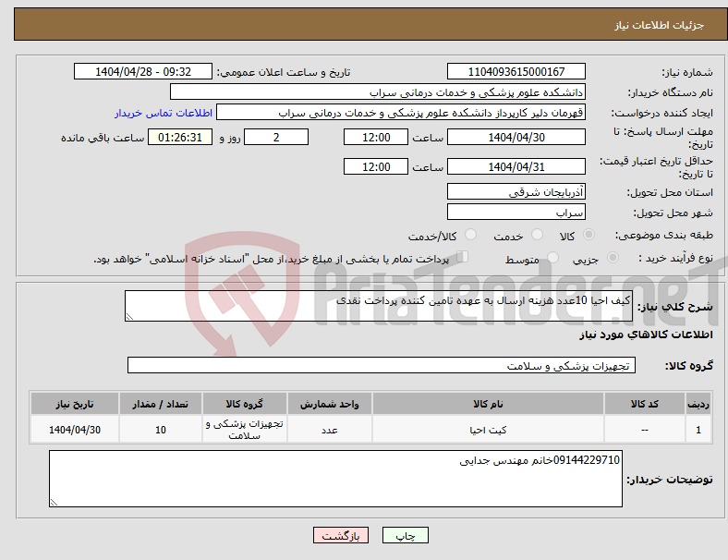
Task: Select the خدمت radio button
Action: point(537,235)
